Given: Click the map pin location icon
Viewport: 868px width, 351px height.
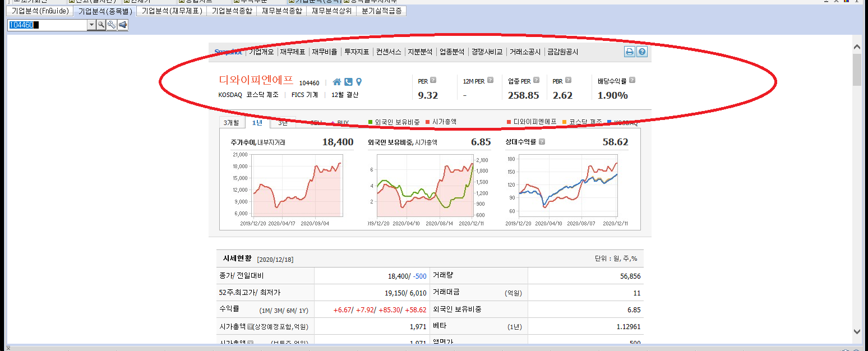Looking at the screenshot, I should coord(359,82).
